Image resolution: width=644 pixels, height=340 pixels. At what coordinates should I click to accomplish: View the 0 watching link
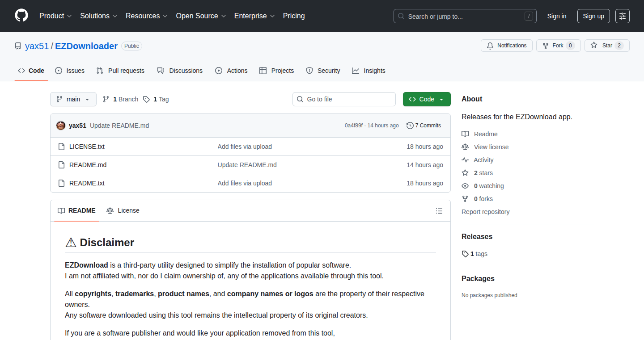(483, 186)
